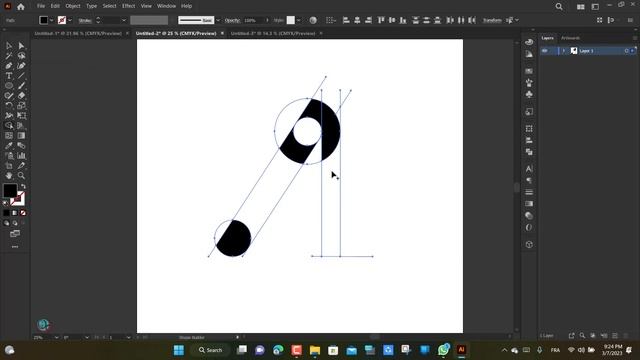This screenshot has height=360, width=640.
Task: Select the Shaper tool
Action: (x=9, y=96)
